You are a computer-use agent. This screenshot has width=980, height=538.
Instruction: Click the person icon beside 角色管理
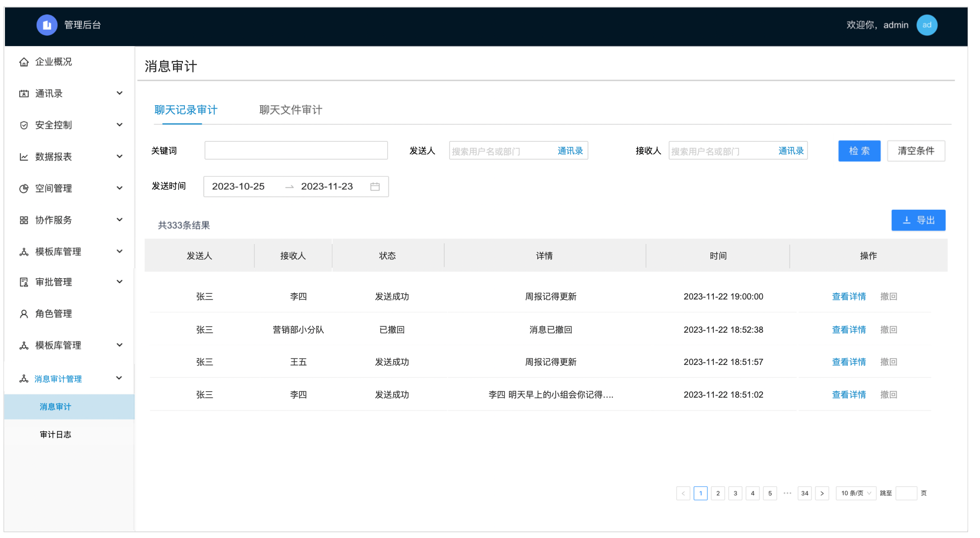[24, 314]
